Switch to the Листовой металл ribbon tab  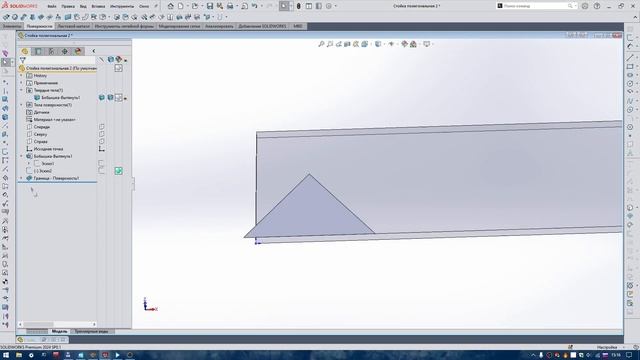pos(73,26)
